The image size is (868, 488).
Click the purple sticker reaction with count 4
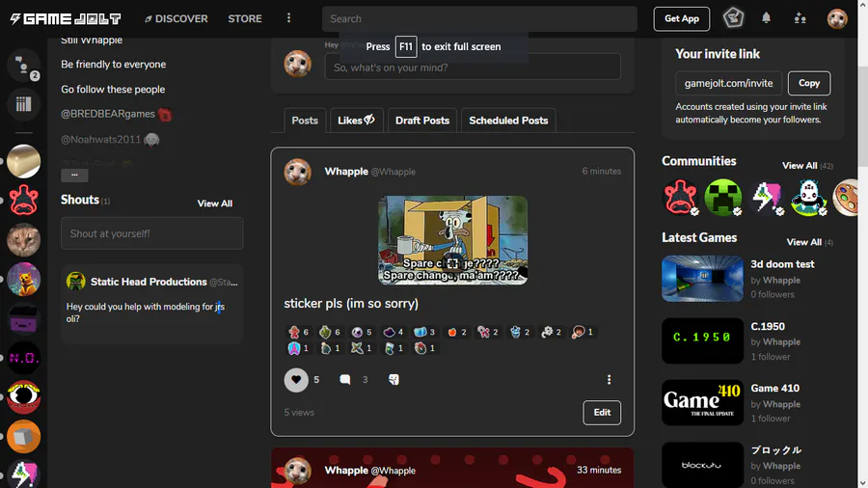click(x=393, y=332)
